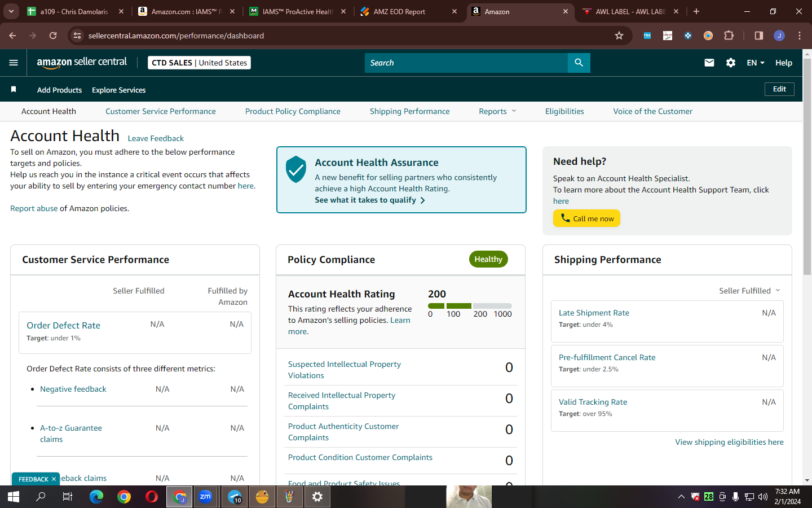Click the FBA extension icon
The image size is (812, 508).
pos(647,36)
